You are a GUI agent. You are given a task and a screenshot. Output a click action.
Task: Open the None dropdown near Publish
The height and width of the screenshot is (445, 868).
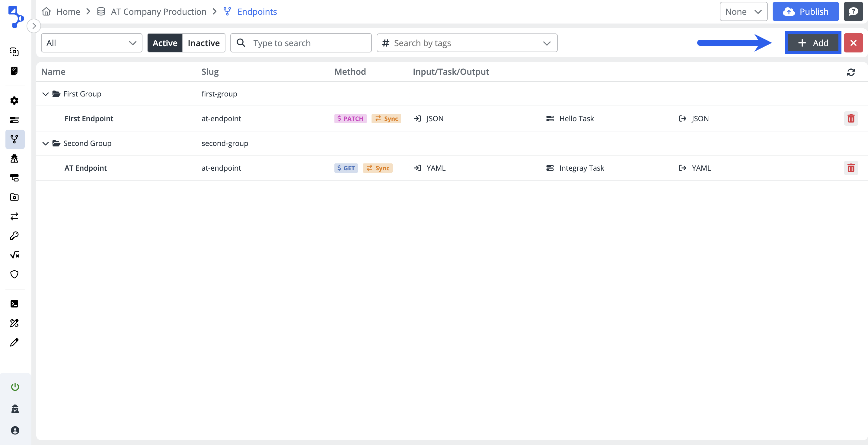[743, 12]
